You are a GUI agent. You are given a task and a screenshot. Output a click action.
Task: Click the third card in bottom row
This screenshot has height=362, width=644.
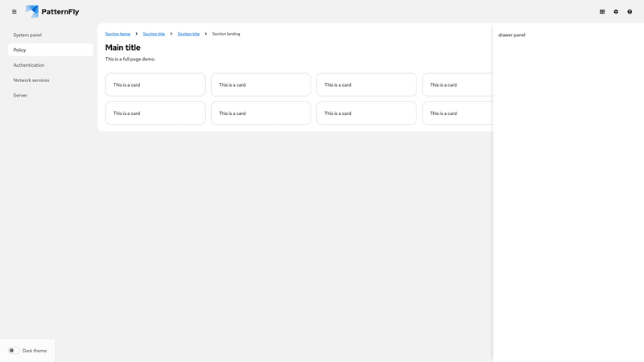(366, 113)
